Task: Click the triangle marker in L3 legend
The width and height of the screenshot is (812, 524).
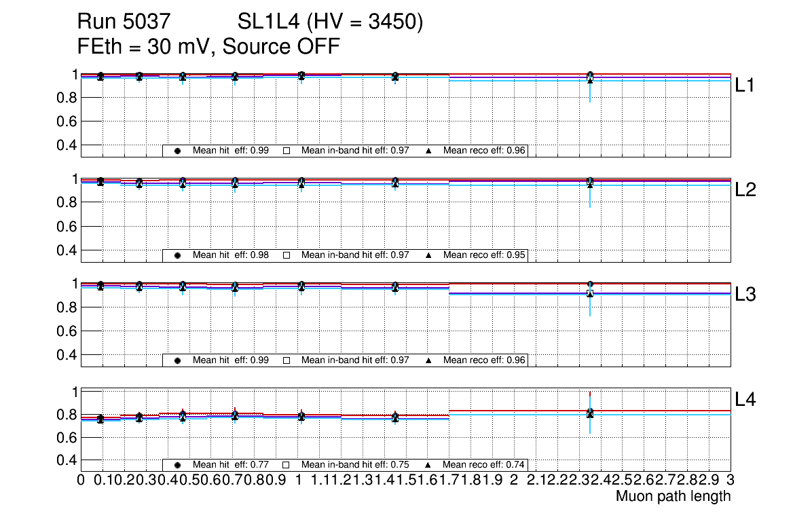Action: (428, 360)
